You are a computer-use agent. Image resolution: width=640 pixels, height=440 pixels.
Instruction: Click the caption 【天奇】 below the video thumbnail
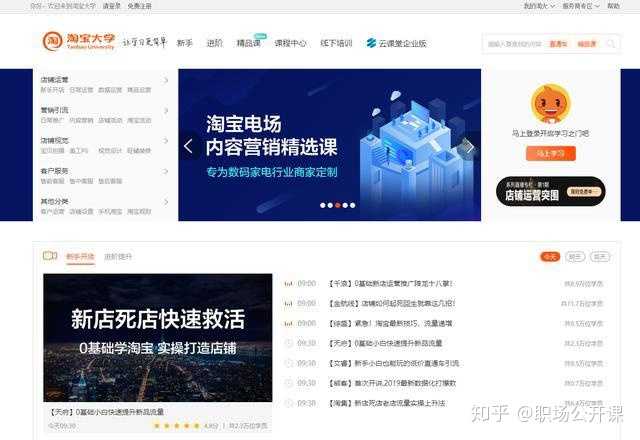(x=106, y=412)
